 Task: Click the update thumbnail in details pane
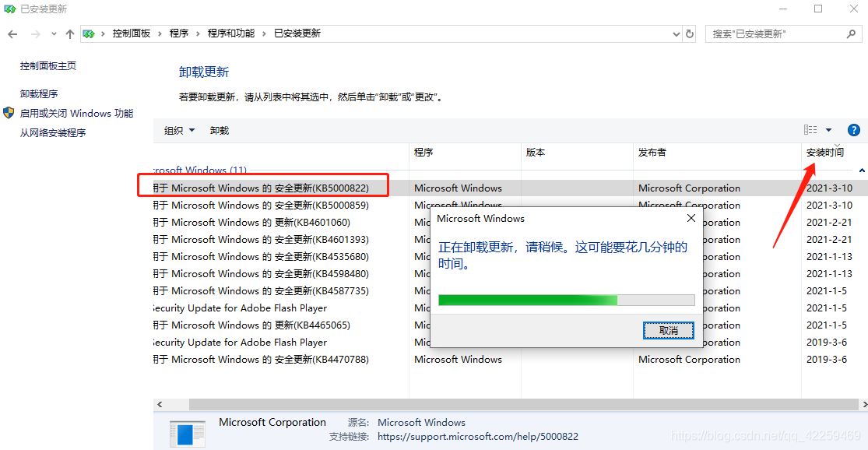coord(188,434)
